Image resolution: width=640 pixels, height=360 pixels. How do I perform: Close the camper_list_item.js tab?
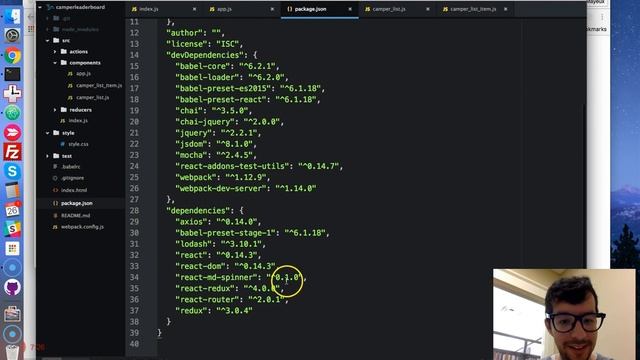coord(506,9)
